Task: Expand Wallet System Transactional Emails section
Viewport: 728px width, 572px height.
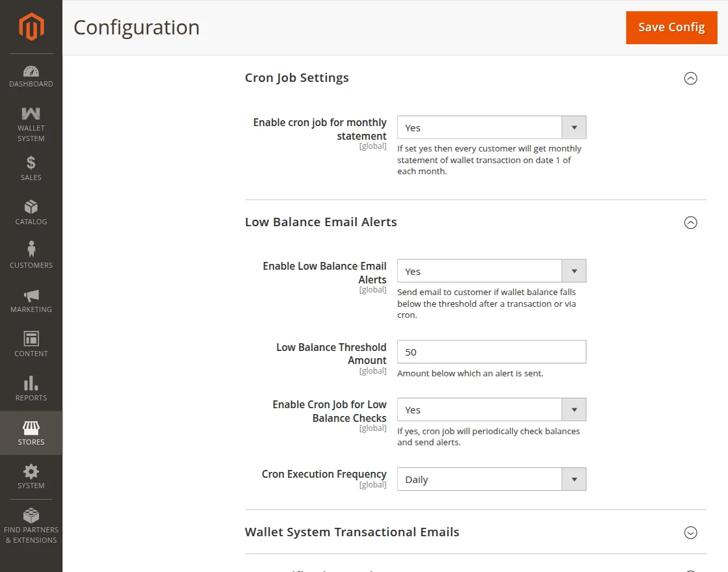Action: (690, 532)
